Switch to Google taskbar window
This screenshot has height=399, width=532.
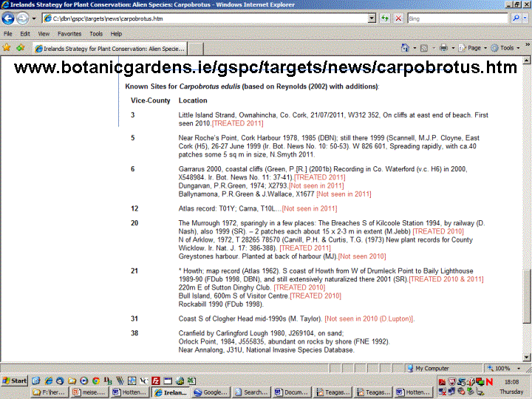pyautogui.click(x=216, y=393)
